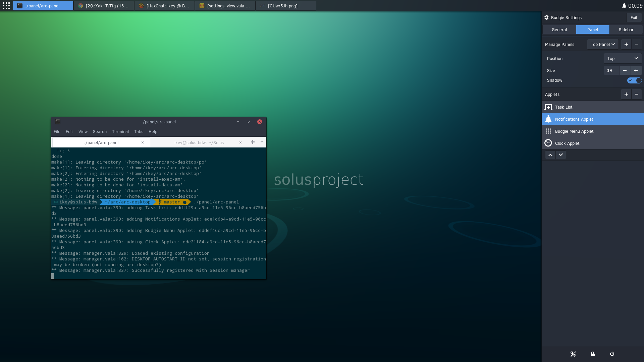Close the terminal window
This screenshot has width=644, height=362.
tap(260, 122)
